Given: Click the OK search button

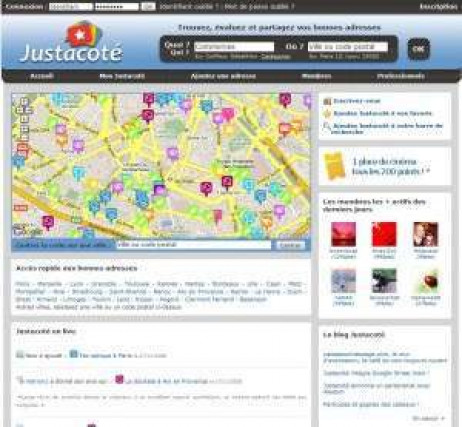Looking at the screenshot, I should pyautogui.click(x=419, y=49).
